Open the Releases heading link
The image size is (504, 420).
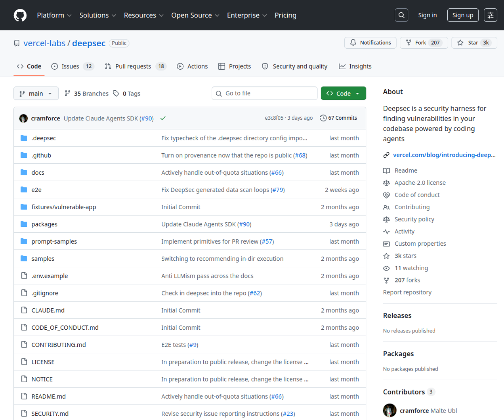tap(397, 316)
